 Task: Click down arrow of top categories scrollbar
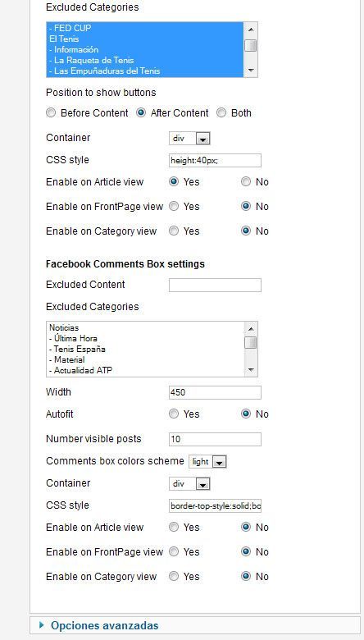251,71
